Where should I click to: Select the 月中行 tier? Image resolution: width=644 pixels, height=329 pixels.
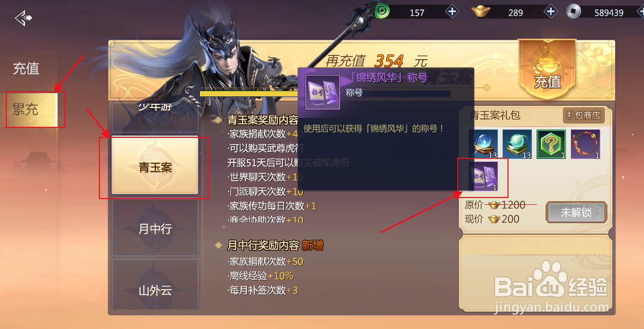[x=155, y=228]
